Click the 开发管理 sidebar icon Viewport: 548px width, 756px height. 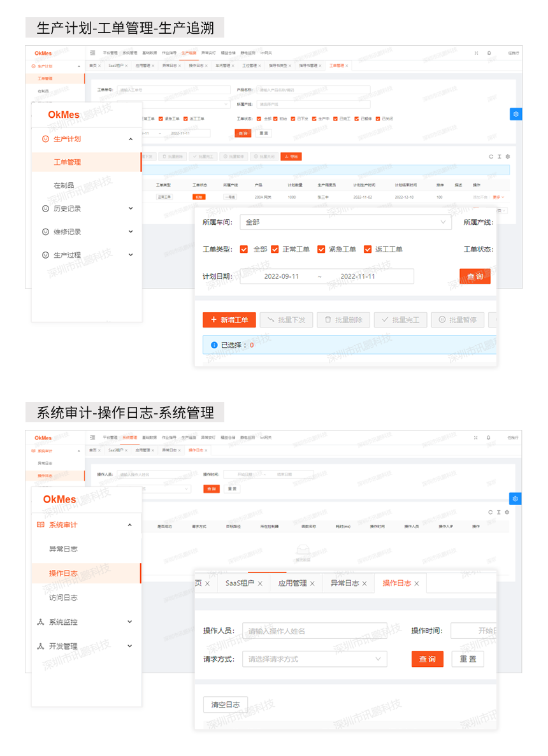(40, 646)
